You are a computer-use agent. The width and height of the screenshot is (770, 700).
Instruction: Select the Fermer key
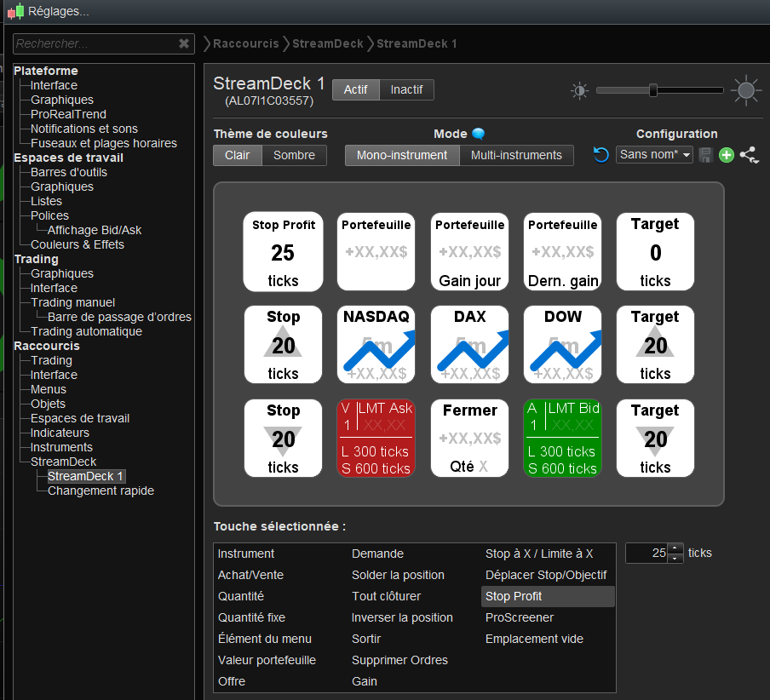click(x=469, y=438)
